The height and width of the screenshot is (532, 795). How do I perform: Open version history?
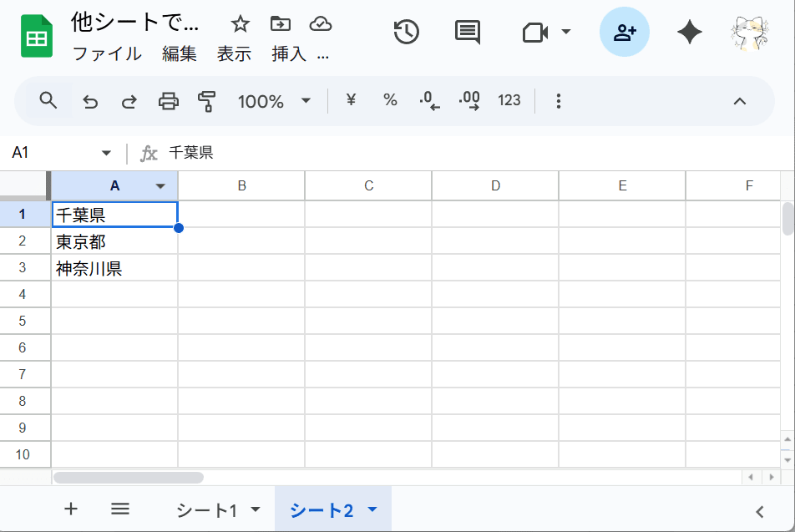point(405,32)
